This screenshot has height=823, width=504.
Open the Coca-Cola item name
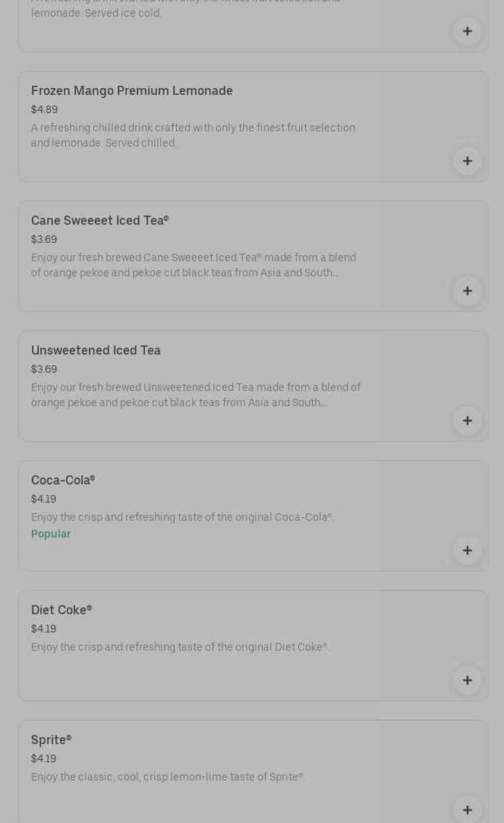point(63,481)
